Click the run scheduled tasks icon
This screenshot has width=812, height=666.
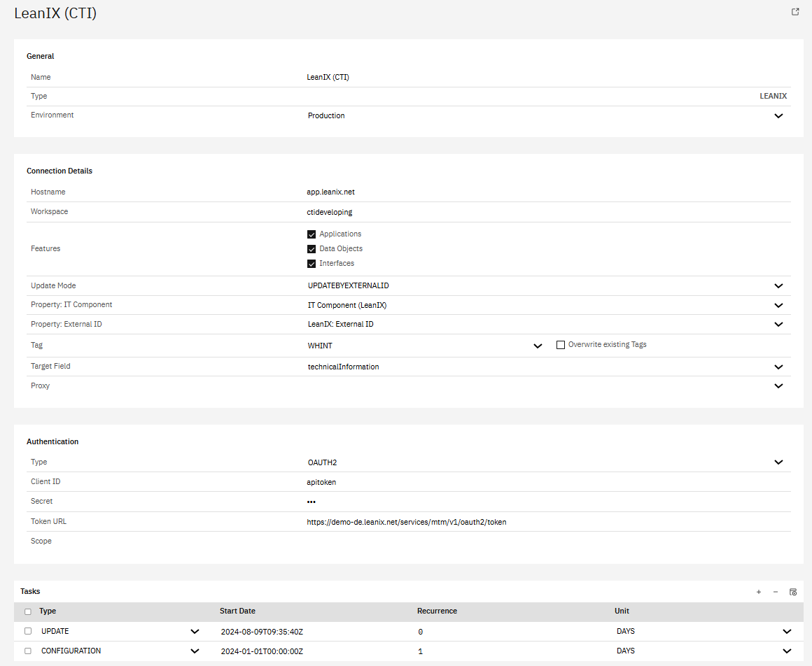click(x=793, y=592)
